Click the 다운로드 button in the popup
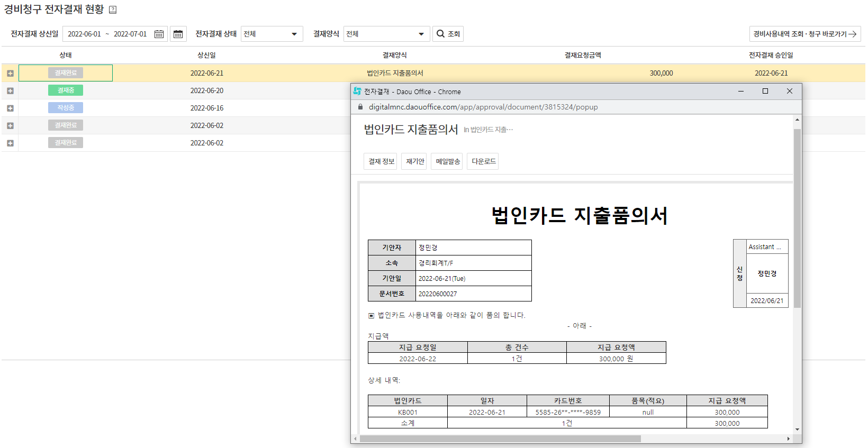Image resolution: width=868 pixels, height=448 pixels. click(483, 161)
